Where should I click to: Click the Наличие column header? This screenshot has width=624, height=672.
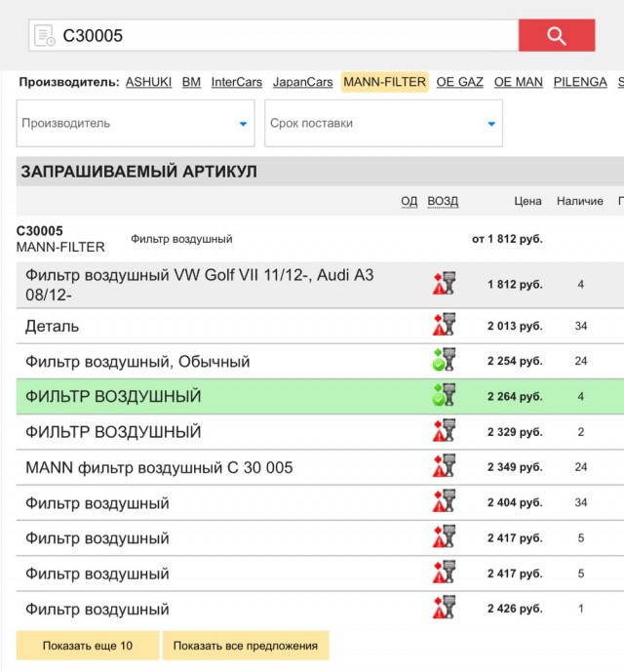[580, 201]
